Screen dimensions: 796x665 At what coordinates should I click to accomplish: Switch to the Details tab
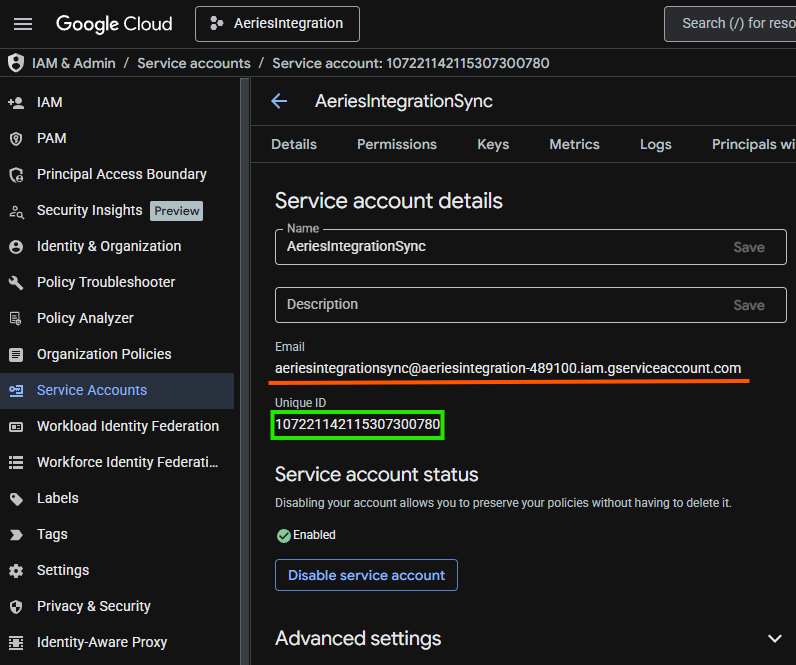294,145
